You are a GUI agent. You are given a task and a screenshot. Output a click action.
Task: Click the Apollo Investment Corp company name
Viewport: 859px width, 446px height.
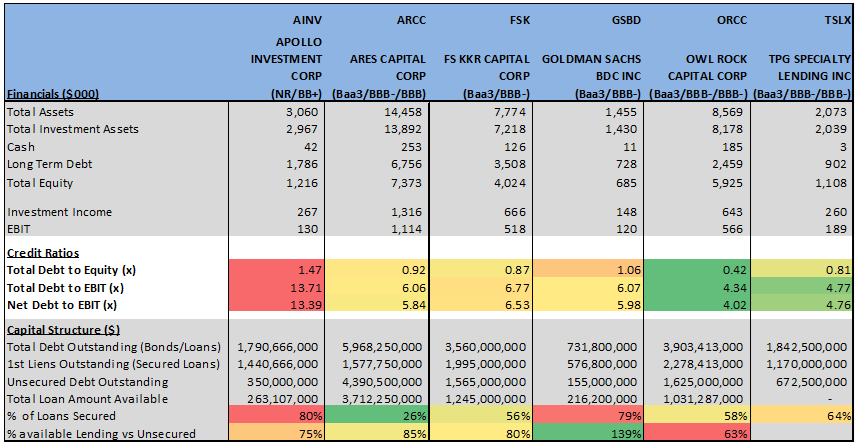click(x=287, y=59)
